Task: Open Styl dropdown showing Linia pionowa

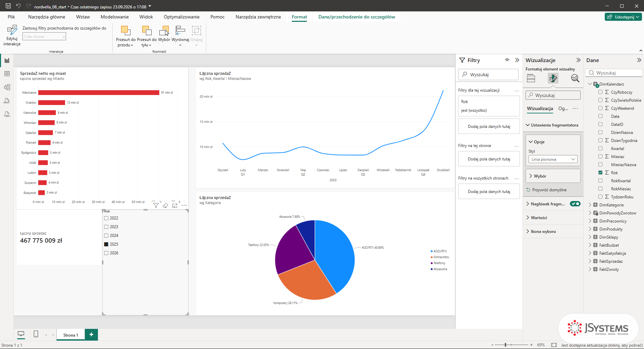Action: [553, 159]
